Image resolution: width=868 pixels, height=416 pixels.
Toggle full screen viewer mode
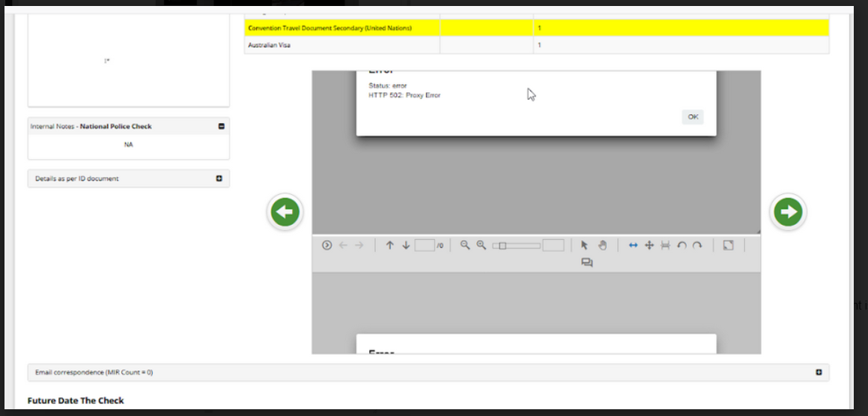point(728,245)
